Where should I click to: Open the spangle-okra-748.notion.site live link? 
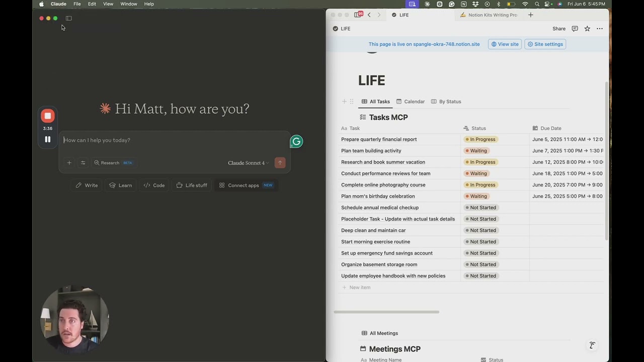click(446, 44)
